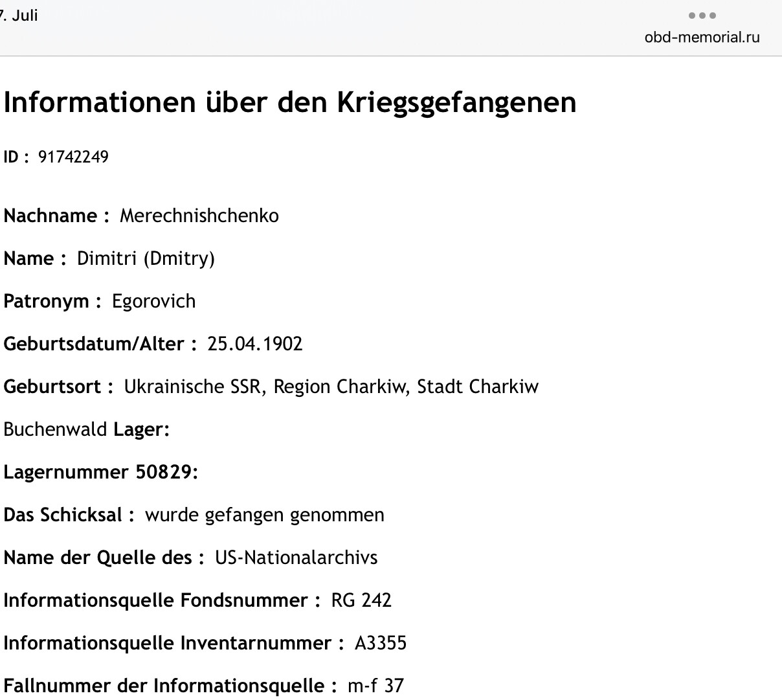Click the Lager label
This screenshot has height=700, width=782.
tap(142, 429)
